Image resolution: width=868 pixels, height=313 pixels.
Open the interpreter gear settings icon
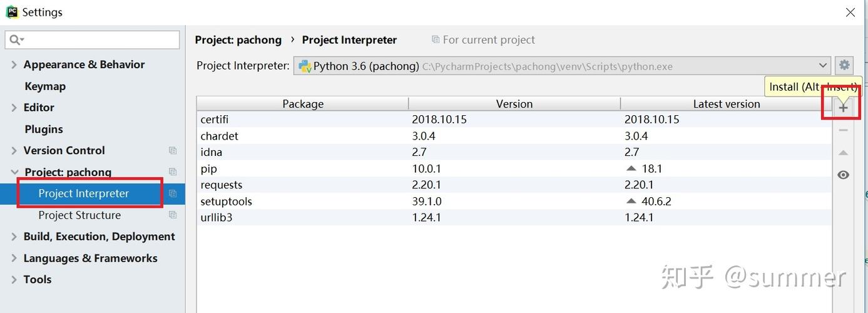844,65
